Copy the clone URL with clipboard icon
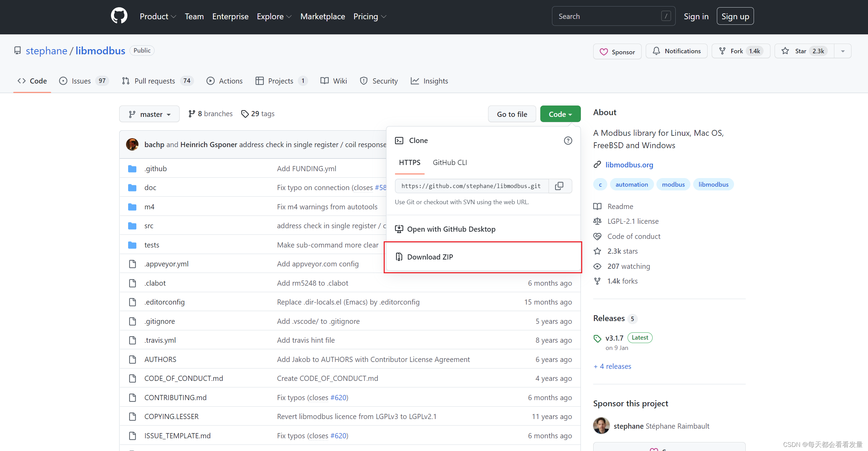This screenshot has width=868, height=451. coord(559,186)
